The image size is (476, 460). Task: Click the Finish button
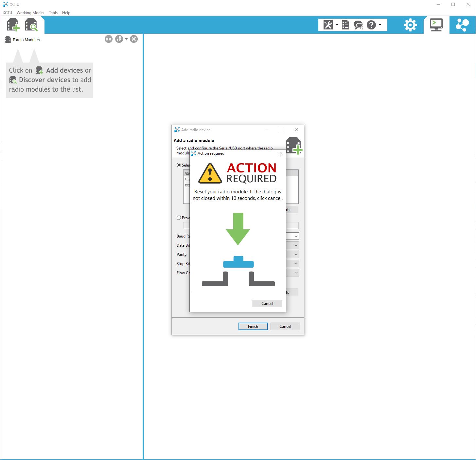[253, 327]
